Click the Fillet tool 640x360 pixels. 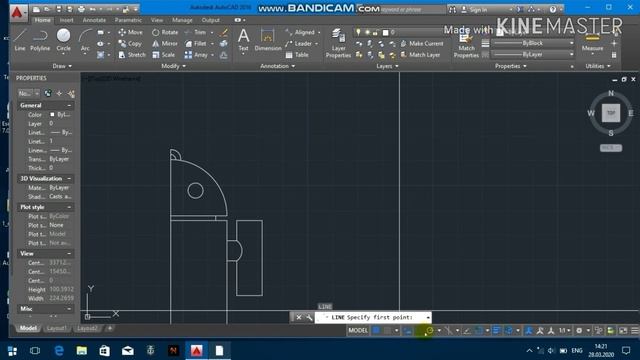(x=196, y=43)
